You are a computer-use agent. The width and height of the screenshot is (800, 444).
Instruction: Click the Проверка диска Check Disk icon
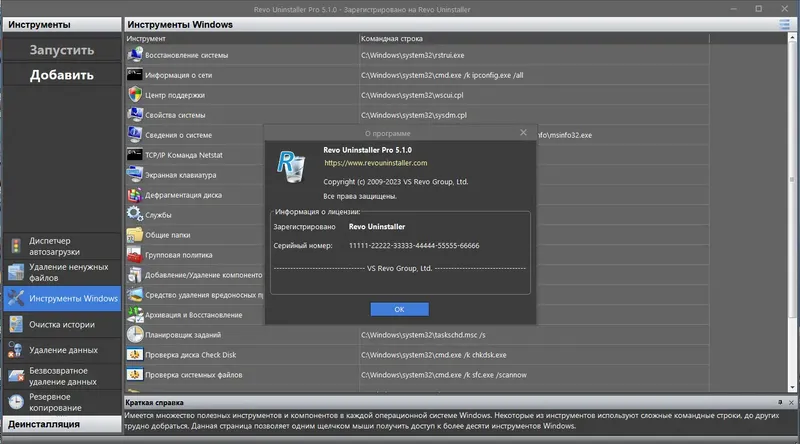135,354
